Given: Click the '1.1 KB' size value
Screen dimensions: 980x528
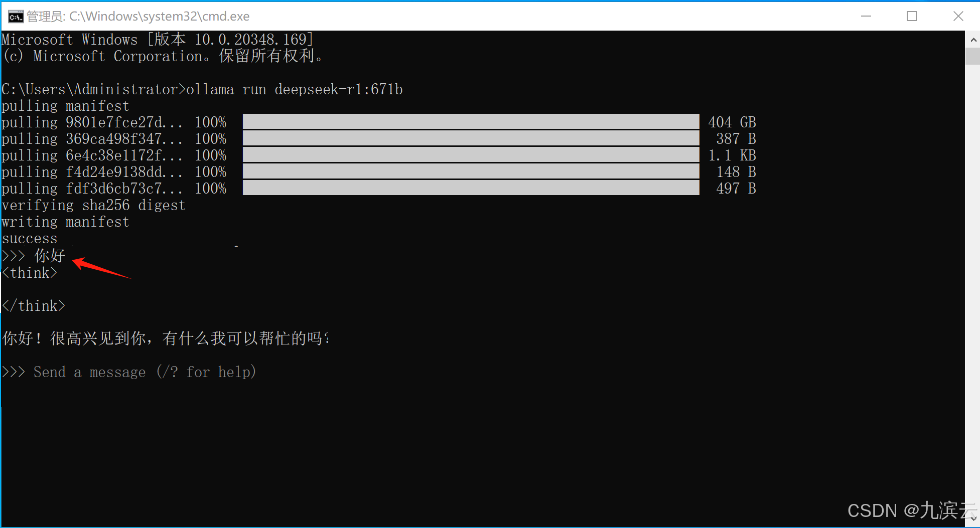Looking at the screenshot, I should 732,155.
